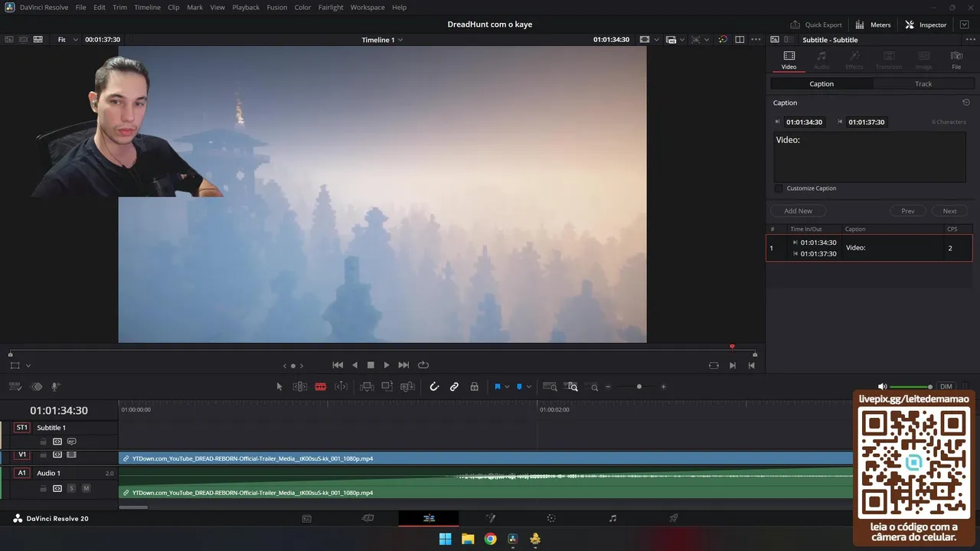Image resolution: width=980 pixels, height=551 pixels.
Task: Open the Fairlight menu
Action: pyautogui.click(x=331, y=7)
